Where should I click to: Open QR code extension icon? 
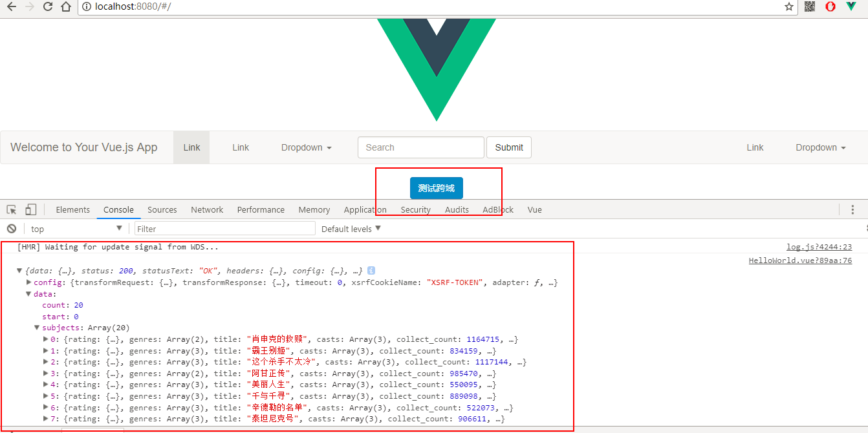point(810,6)
